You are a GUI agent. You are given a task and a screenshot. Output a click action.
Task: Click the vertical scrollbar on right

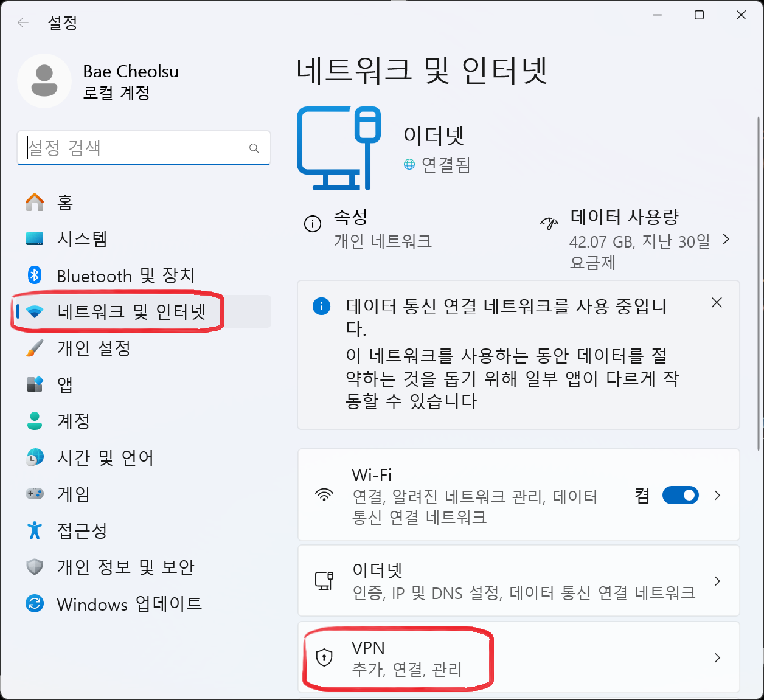759,283
